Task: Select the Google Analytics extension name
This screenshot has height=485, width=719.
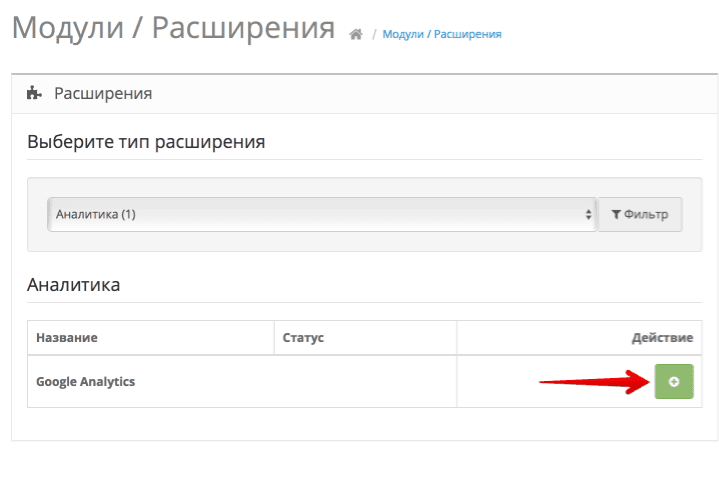Action: pyautogui.click(x=85, y=381)
